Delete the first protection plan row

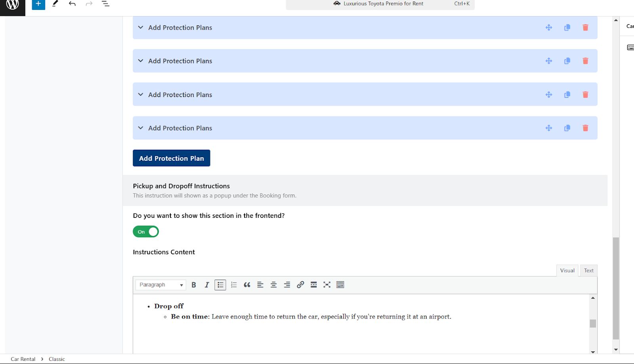585,27
